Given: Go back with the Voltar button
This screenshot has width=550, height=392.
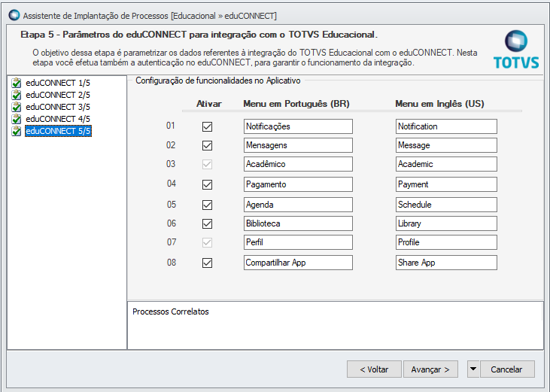Looking at the screenshot, I should tap(373, 369).
